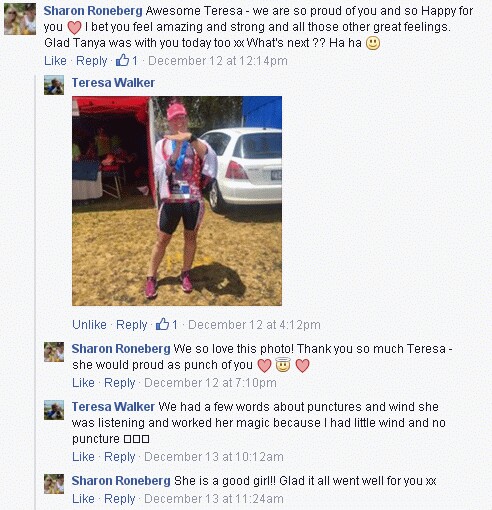Like the 'She is a good girl' comment
This screenshot has width=492, height=510.
point(83,499)
